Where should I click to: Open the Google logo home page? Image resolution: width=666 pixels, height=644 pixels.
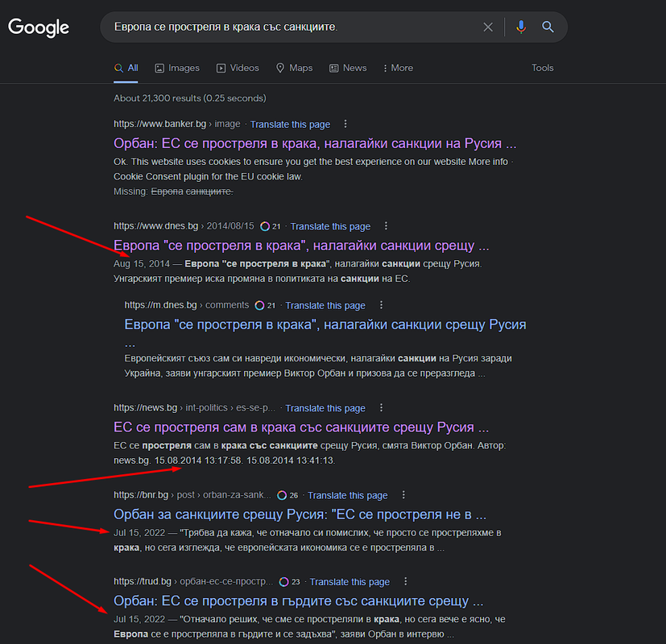point(39,27)
